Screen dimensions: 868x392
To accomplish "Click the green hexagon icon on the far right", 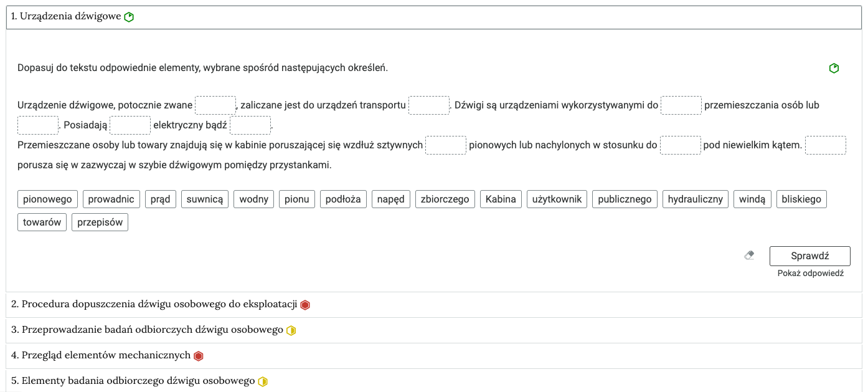I will click(833, 69).
